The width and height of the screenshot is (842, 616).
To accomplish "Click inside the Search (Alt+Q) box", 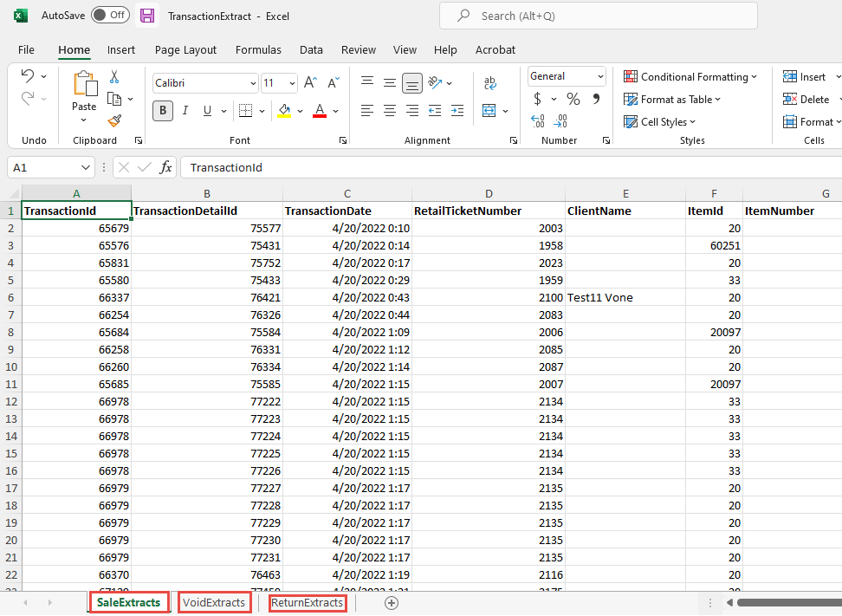I will point(598,15).
